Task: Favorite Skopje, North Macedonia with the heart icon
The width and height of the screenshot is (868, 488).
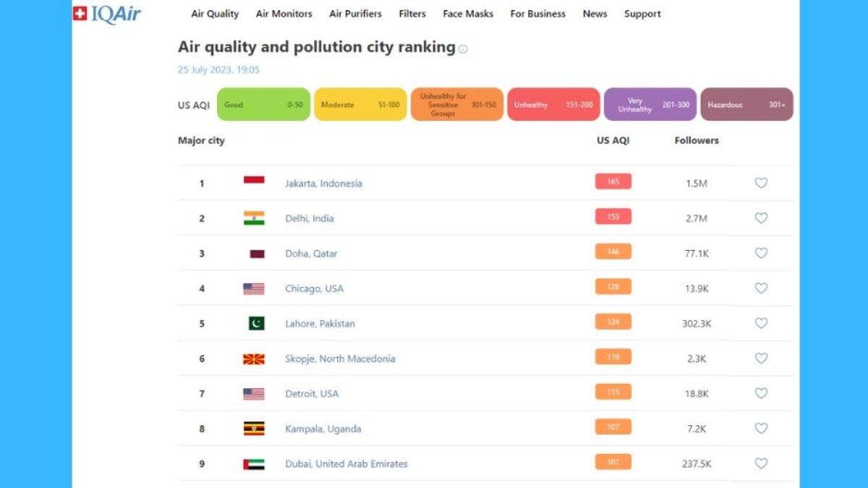Action: 761,358
